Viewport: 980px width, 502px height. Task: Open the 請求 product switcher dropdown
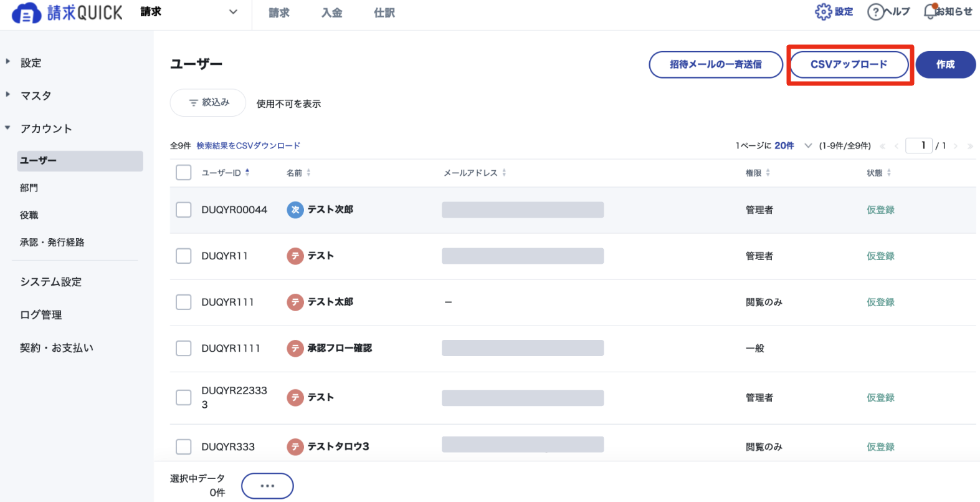(189, 12)
